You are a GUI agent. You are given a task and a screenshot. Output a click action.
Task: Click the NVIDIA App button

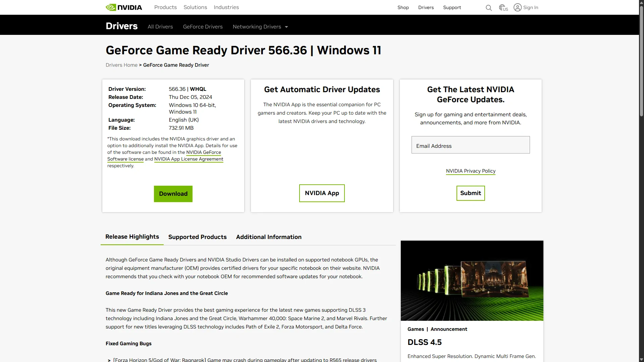coord(322,193)
